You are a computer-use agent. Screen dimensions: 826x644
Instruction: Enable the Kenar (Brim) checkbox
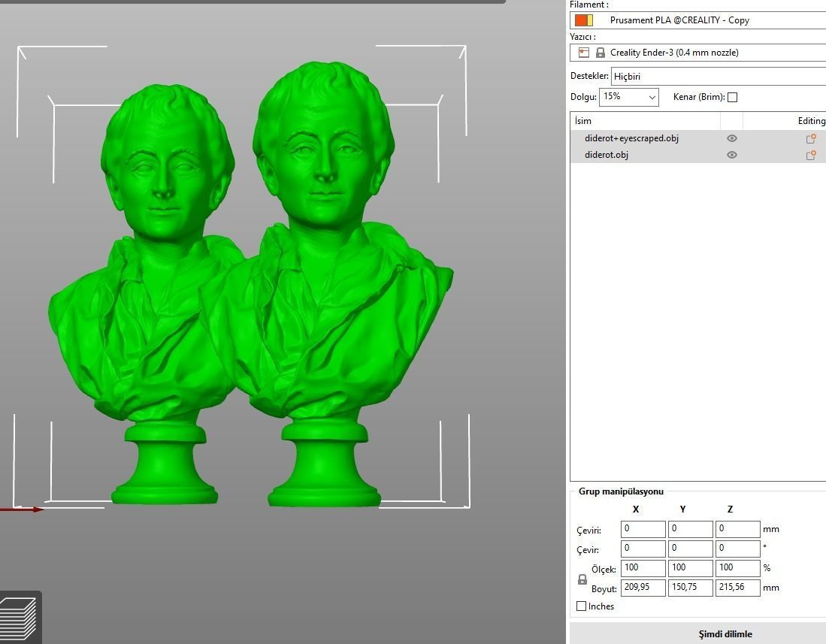coord(732,97)
